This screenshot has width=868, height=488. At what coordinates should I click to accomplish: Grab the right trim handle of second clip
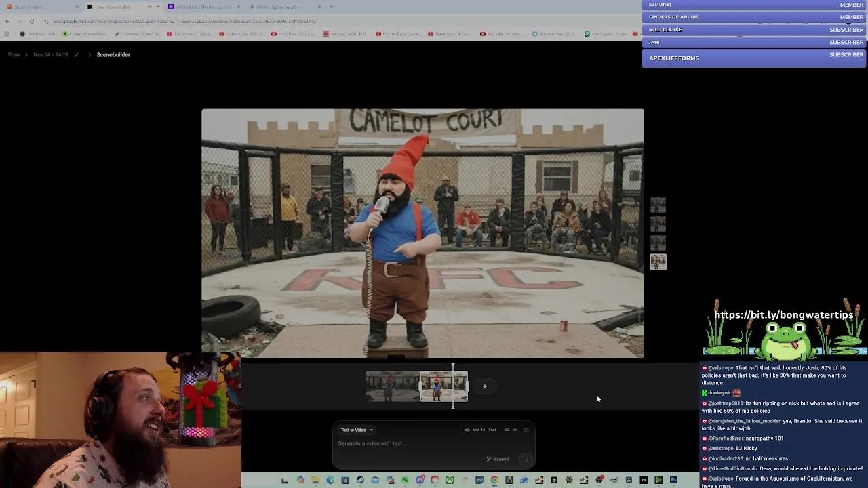(x=467, y=386)
